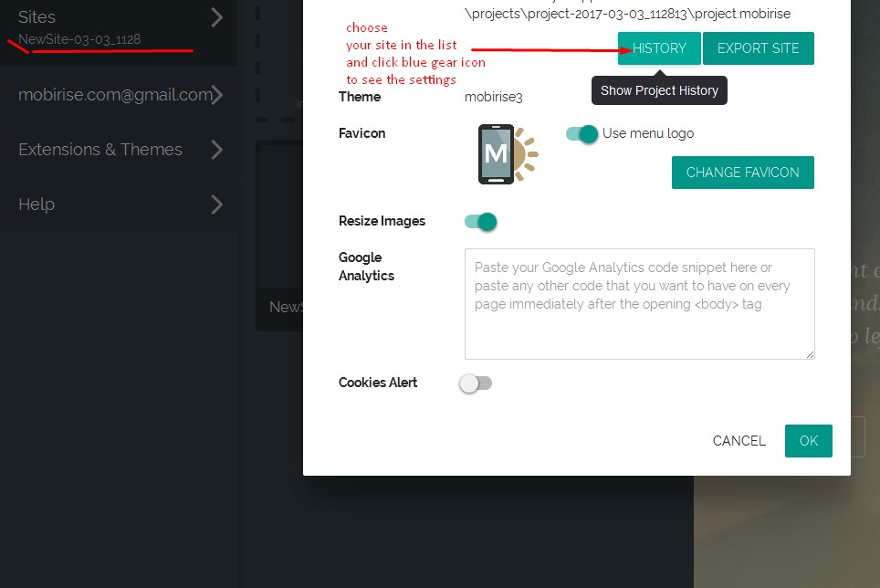Open the Help menu label
This screenshot has width=880, height=588.
[x=37, y=205]
